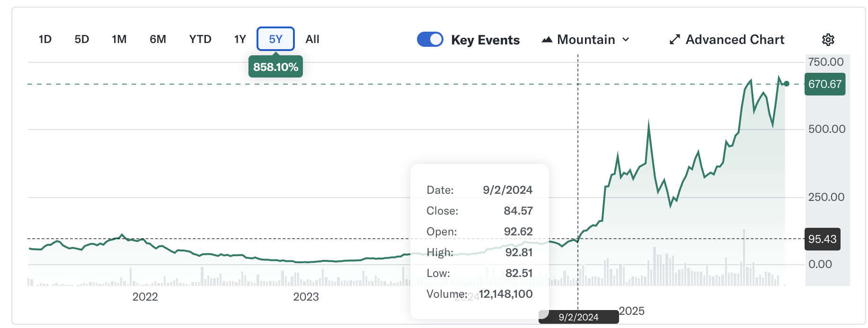
Task: Select the 5Y range tab
Action: click(275, 39)
